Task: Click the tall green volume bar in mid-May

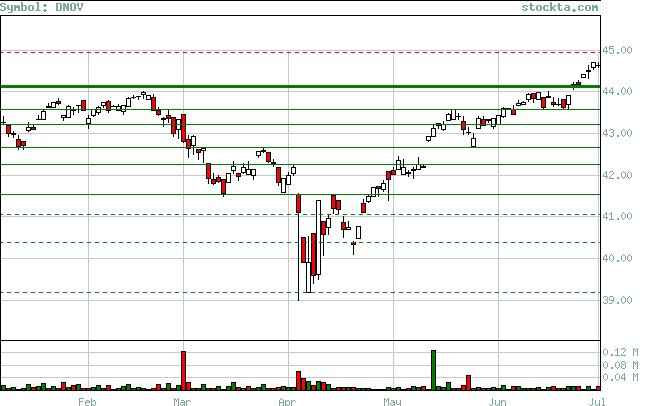Action: point(434,370)
